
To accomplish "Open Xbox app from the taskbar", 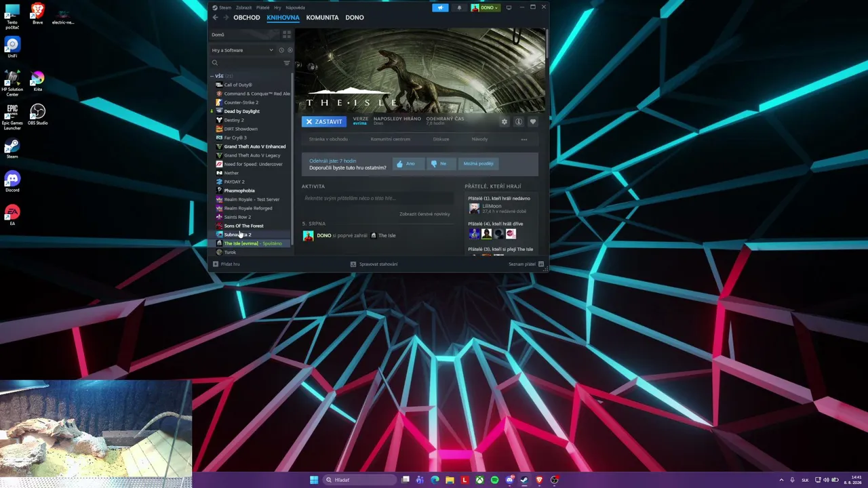I will (479, 480).
